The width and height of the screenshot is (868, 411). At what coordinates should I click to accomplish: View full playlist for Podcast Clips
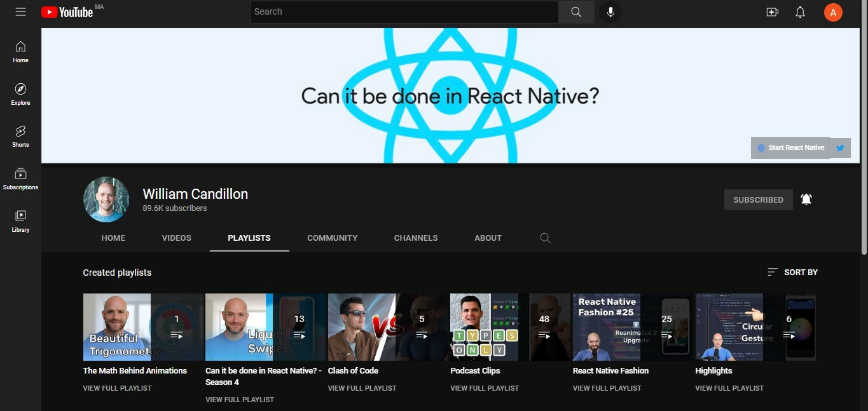point(485,388)
